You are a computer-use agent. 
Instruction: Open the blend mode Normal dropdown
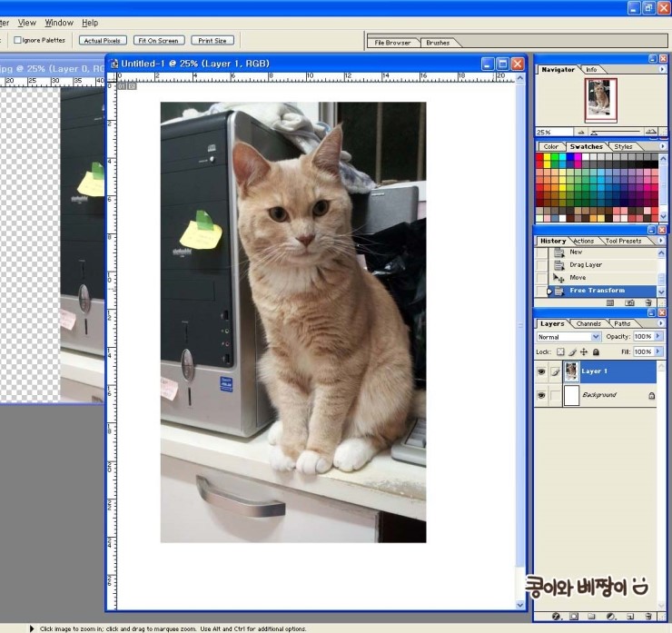[x=596, y=337]
